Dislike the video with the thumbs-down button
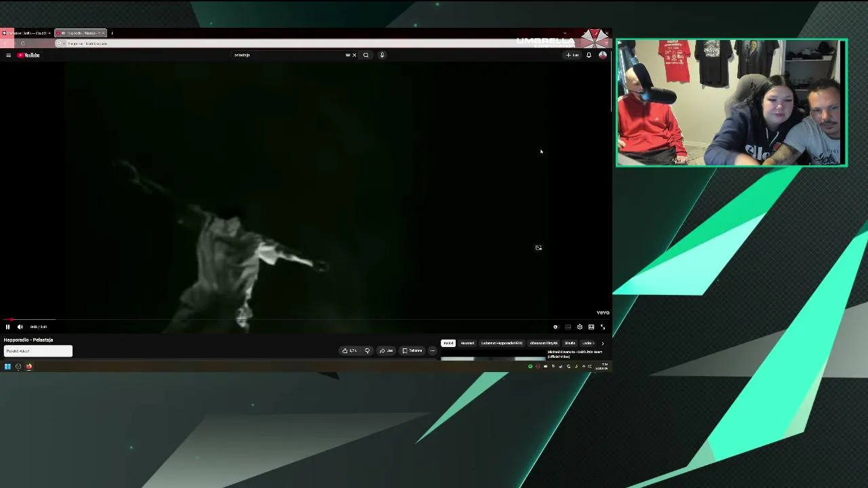Viewport: 868px width, 488px height. click(367, 350)
